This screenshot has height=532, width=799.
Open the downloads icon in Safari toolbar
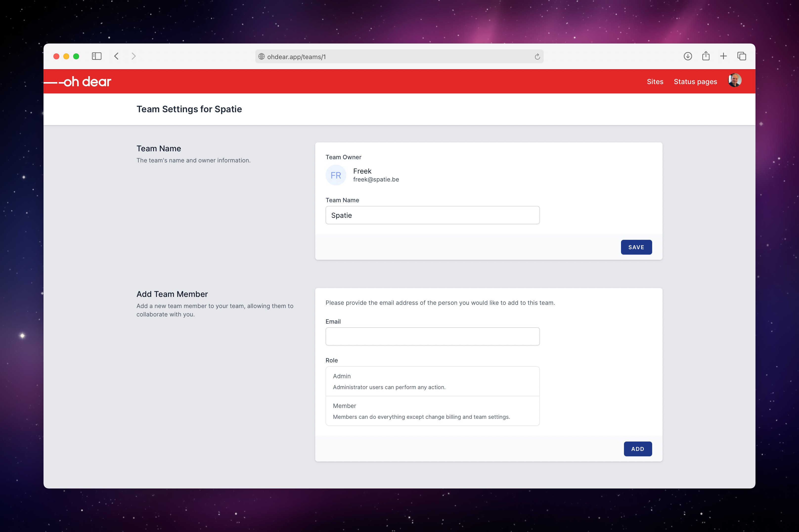click(x=688, y=56)
